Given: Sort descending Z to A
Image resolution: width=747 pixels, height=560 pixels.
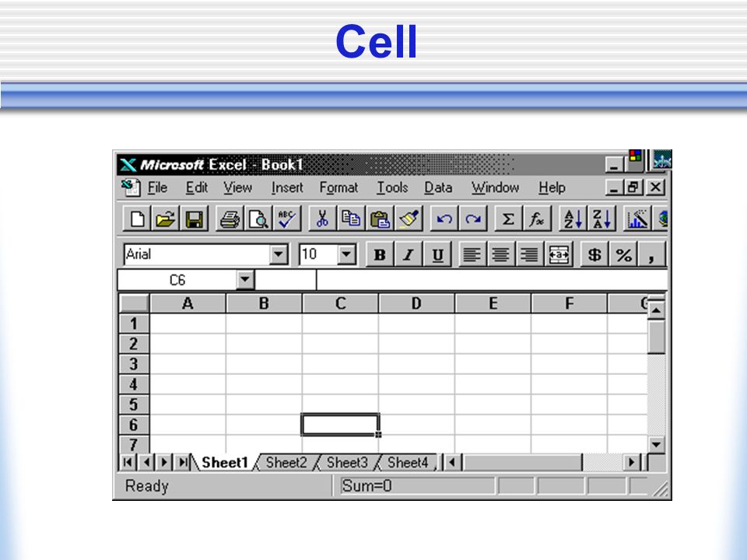Looking at the screenshot, I should click(x=601, y=219).
